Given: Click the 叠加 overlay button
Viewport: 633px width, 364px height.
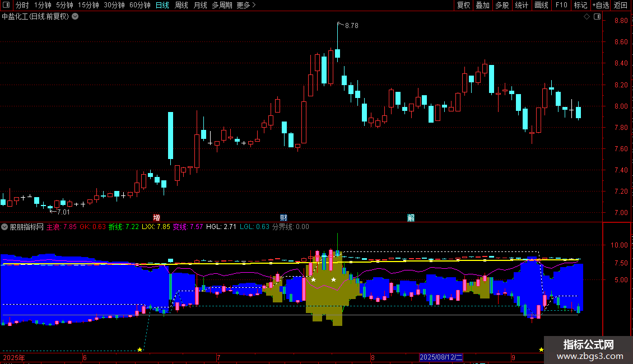Looking at the screenshot, I should pos(483,5).
